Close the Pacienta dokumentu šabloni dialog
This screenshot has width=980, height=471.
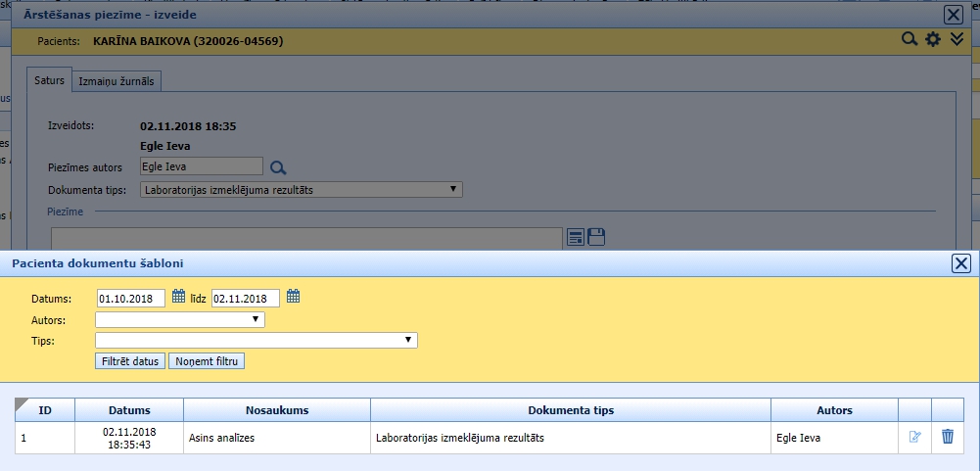click(961, 263)
